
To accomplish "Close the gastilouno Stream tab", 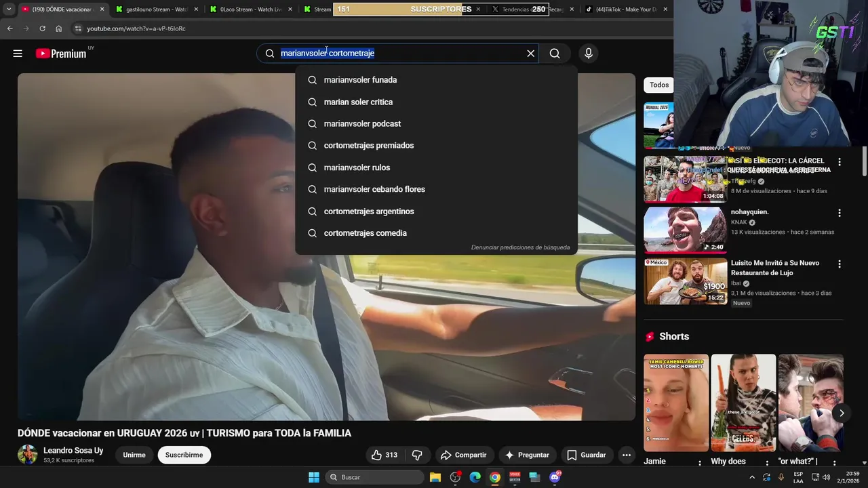I will pos(196,9).
